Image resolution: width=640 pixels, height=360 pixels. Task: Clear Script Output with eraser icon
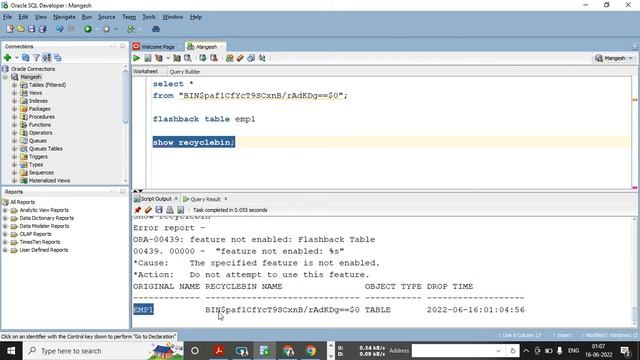[148, 210]
